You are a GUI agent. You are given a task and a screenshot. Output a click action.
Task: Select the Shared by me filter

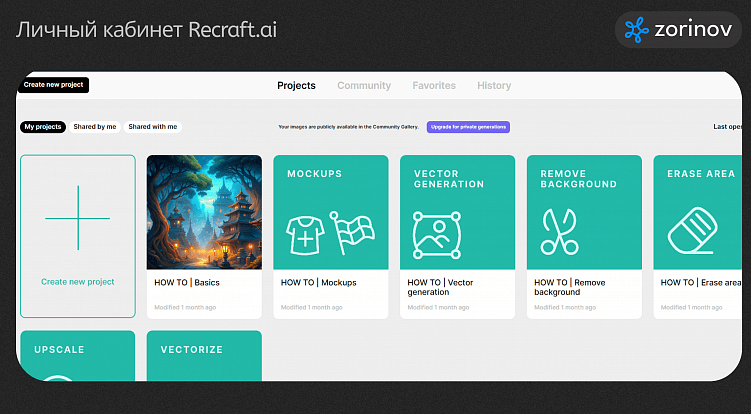[x=95, y=127]
